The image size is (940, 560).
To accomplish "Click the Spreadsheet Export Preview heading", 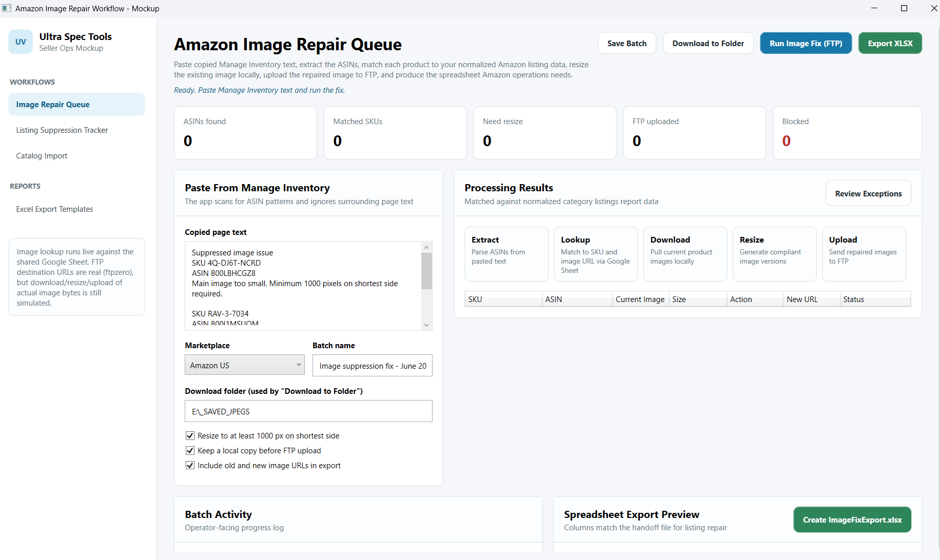I will pos(632,514).
